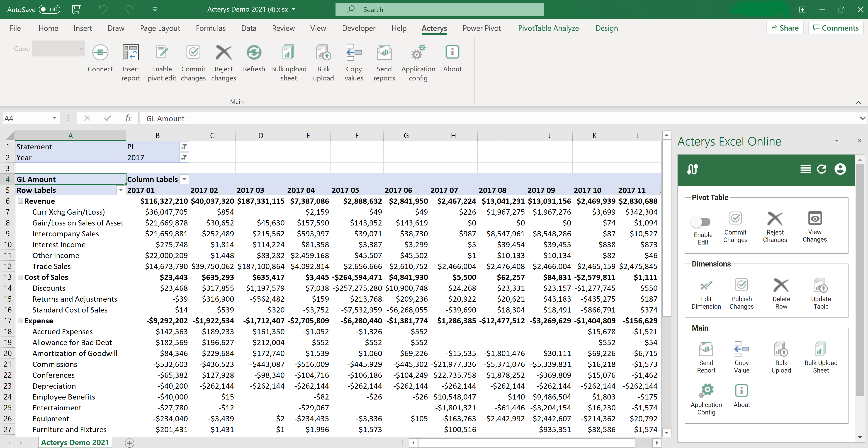Open the PivotTable Analyze tab

548,28
